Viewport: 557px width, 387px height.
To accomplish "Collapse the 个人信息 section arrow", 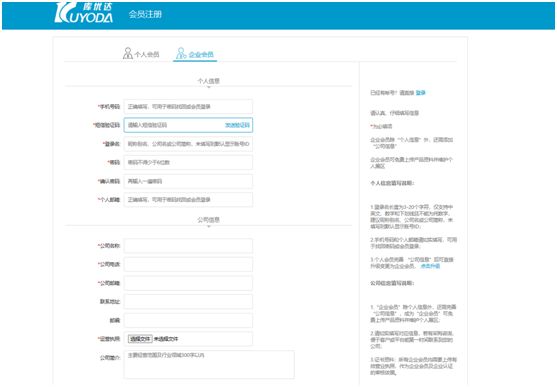I will (209, 87).
